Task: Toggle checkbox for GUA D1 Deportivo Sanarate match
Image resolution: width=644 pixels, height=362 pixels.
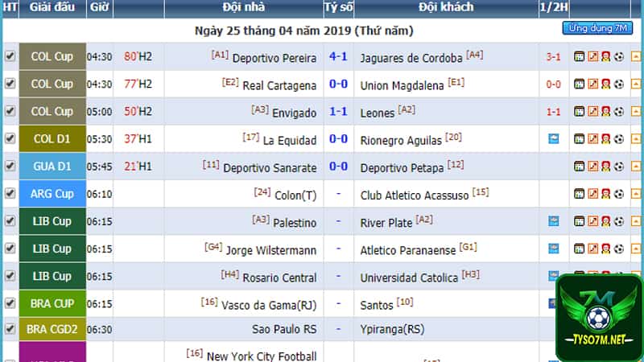Action: [10, 166]
